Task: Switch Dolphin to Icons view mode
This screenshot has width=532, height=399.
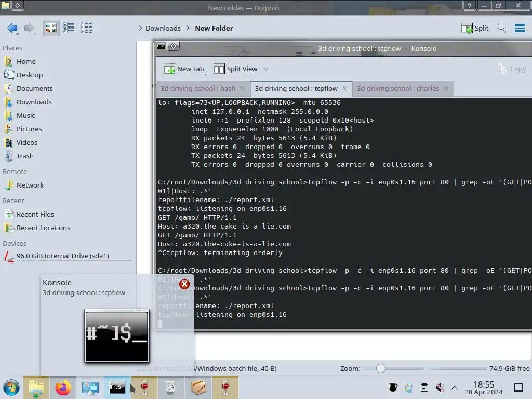Action: (51, 28)
